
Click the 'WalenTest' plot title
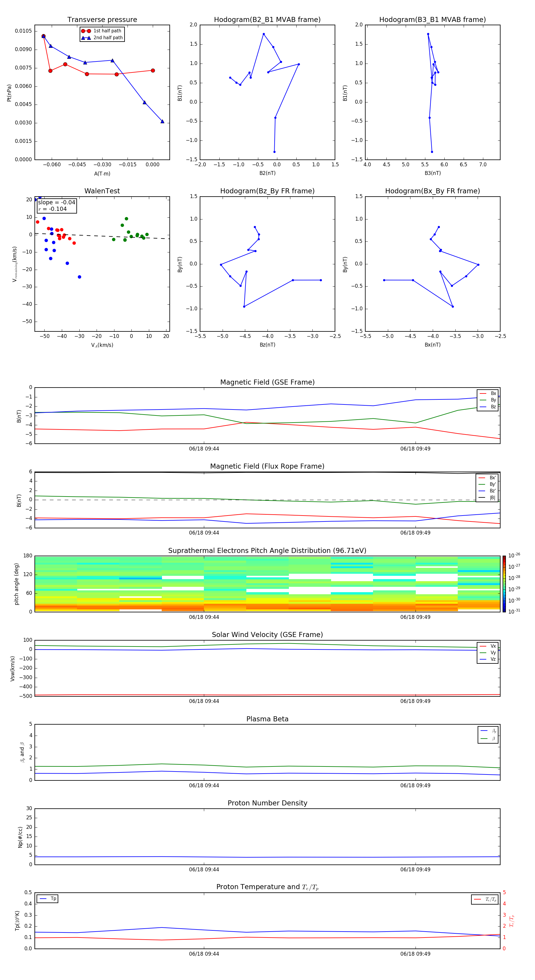[102, 191]
